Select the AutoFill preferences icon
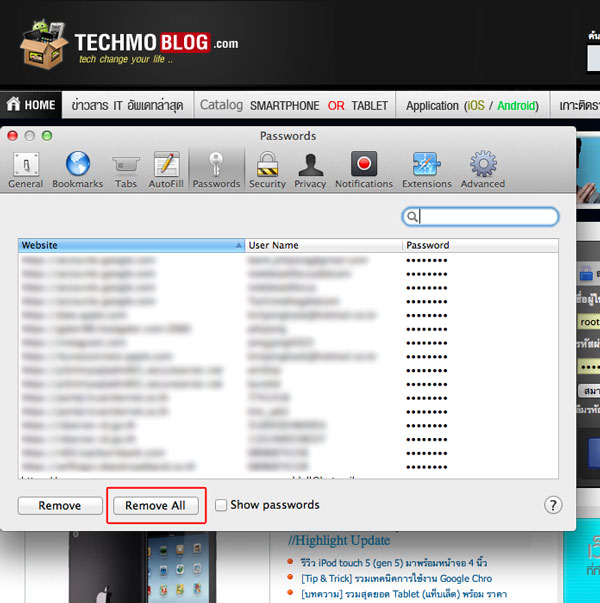The height and width of the screenshot is (603, 600). 166,168
